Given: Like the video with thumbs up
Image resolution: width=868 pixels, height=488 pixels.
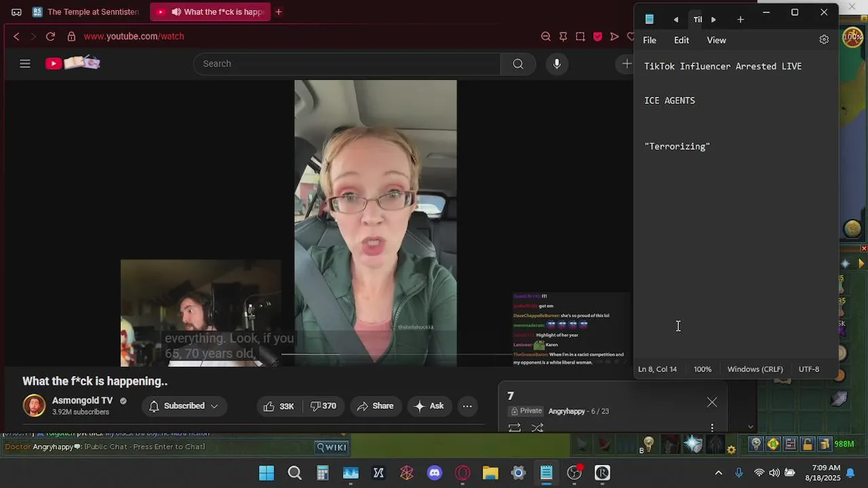Looking at the screenshot, I should [x=279, y=406].
